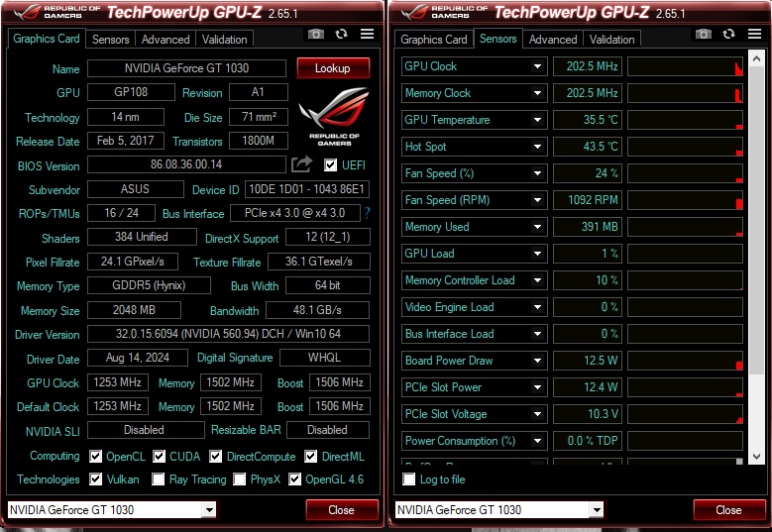Switch to Graphics Card tab in right window
Image resolution: width=772 pixels, height=532 pixels.
pyautogui.click(x=434, y=40)
